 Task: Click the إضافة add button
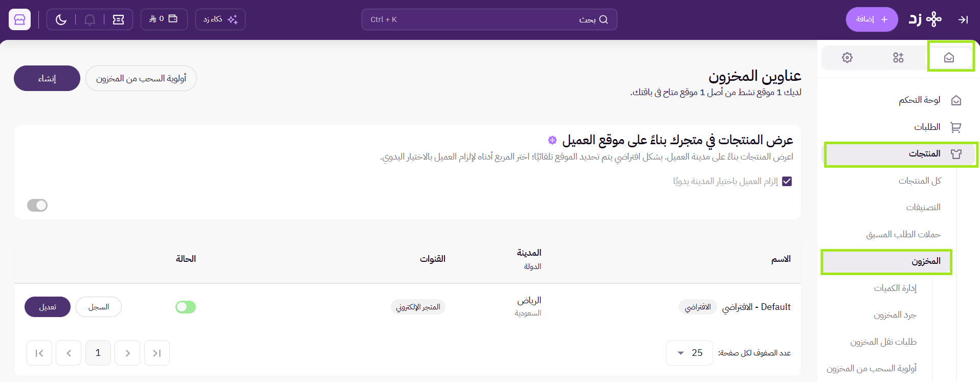tap(872, 19)
